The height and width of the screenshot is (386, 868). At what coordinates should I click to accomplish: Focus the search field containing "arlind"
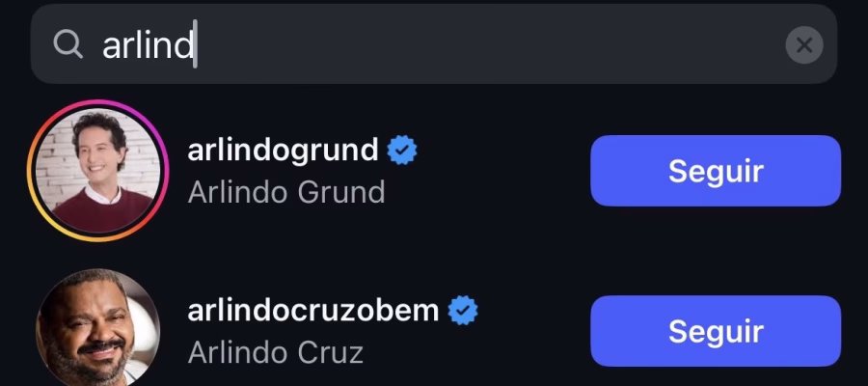[x=433, y=44]
